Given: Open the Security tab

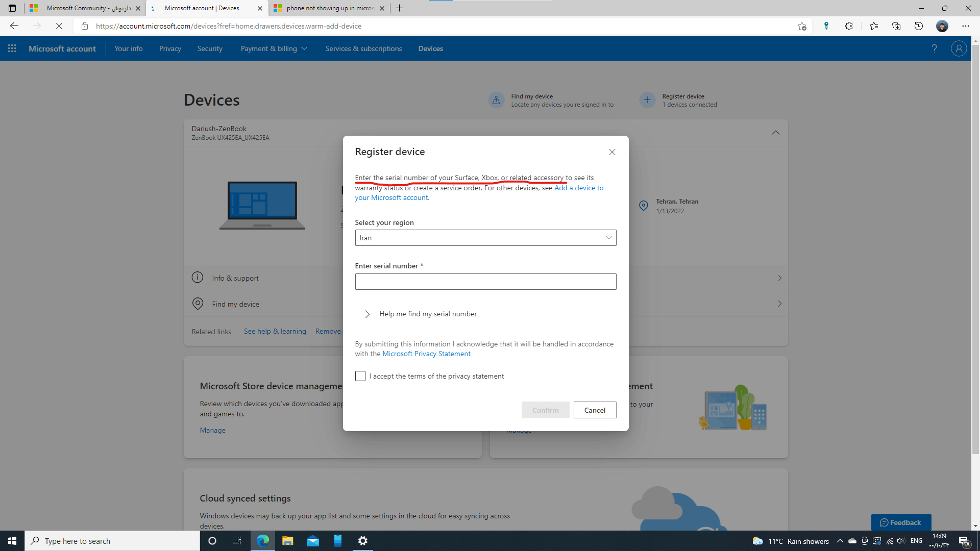Looking at the screenshot, I should pyautogui.click(x=210, y=48).
